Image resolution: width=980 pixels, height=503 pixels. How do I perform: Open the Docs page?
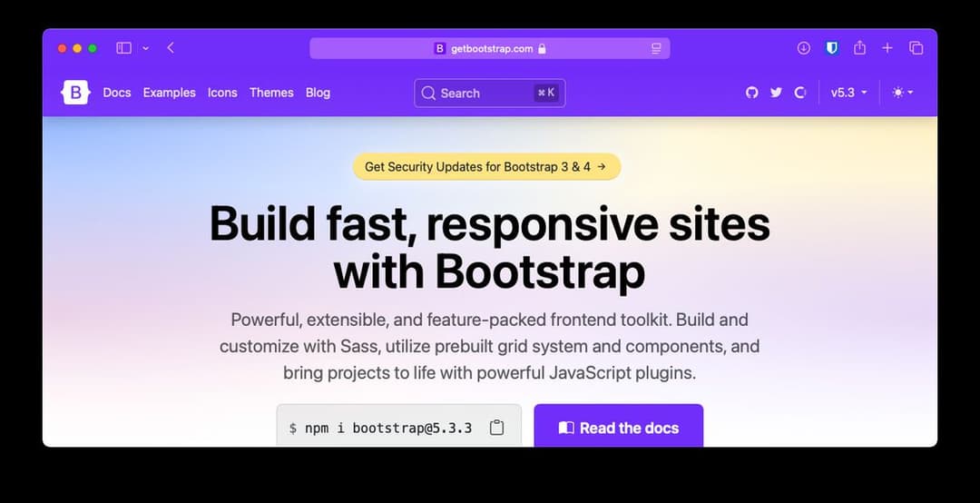coord(117,93)
